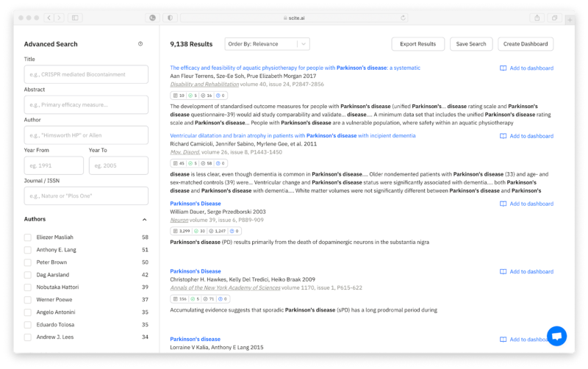Open the Disability and Rehabilitation journal link
588x369 pixels.
[204, 85]
